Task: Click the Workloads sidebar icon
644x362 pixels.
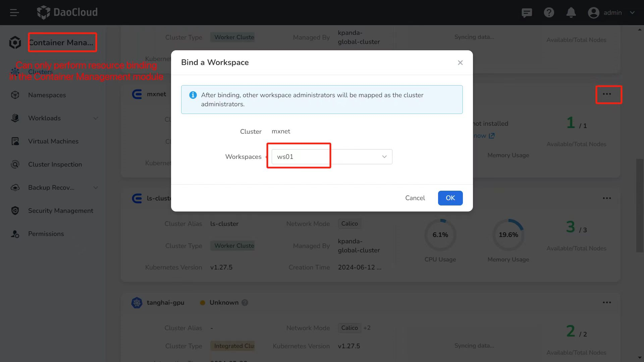Action: [15, 118]
